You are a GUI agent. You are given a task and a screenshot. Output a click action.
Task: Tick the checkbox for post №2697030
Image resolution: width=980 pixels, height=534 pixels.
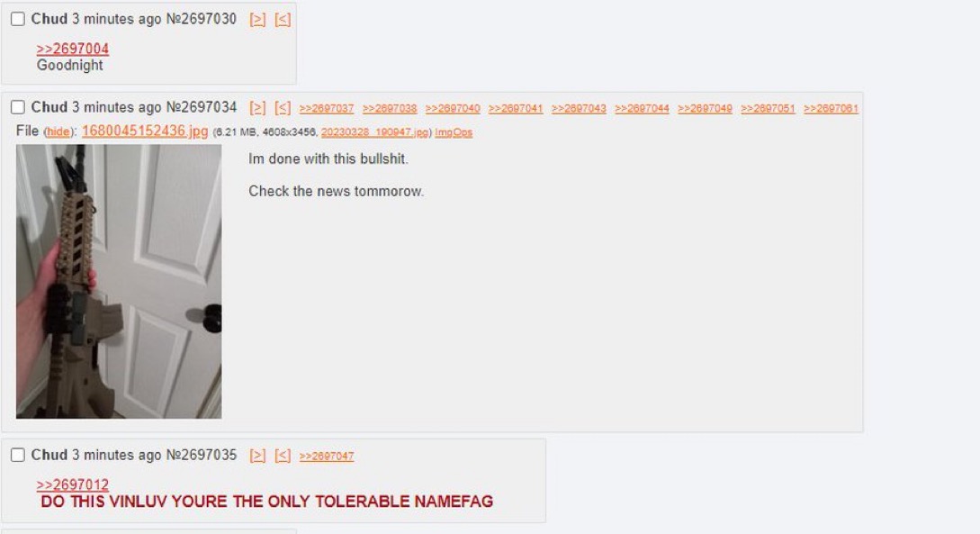pyautogui.click(x=18, y=19)
